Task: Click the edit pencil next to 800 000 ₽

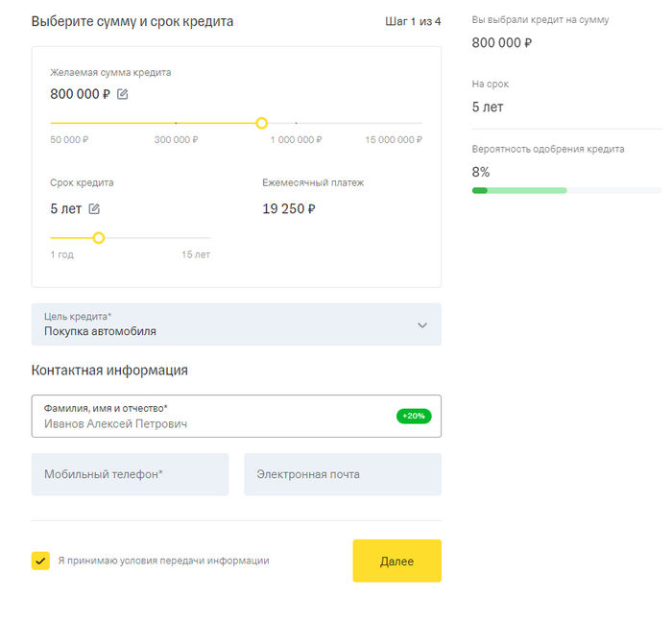Action: point(123,94)
